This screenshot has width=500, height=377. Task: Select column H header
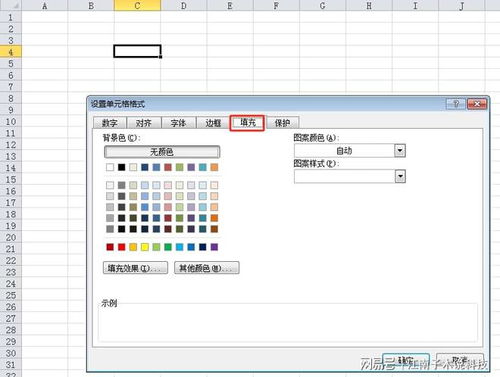click(369, 5)
